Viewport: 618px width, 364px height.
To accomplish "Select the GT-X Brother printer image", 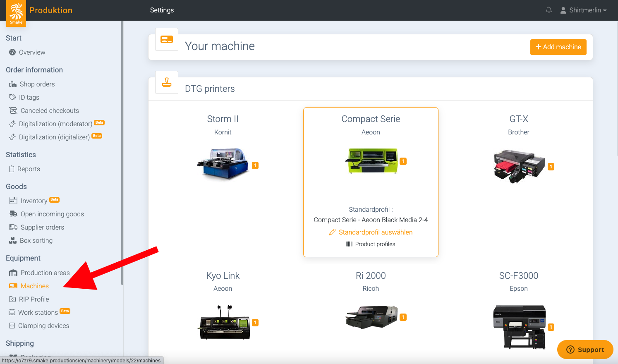I will tap(519, 166).
